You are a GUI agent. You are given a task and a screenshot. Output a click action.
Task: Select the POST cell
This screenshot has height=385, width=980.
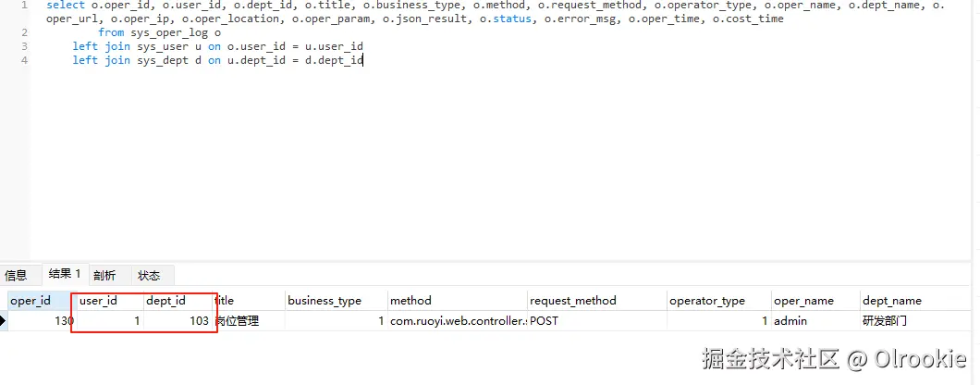[596, 321]
